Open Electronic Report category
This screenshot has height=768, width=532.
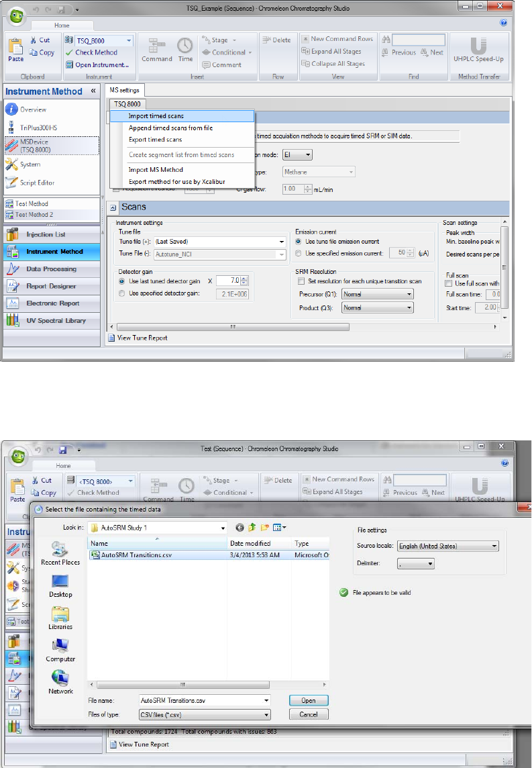pyautogui.click(x=52, y=303)
